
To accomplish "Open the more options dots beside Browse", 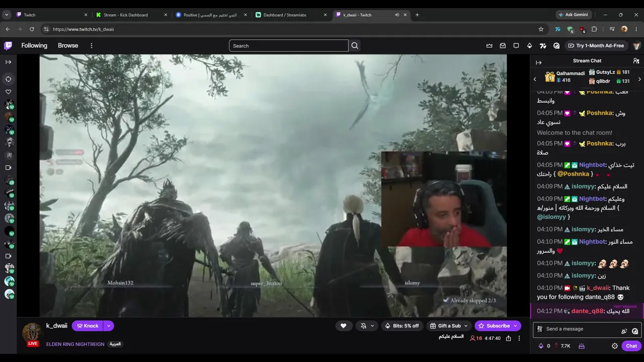I will (92, 46).
